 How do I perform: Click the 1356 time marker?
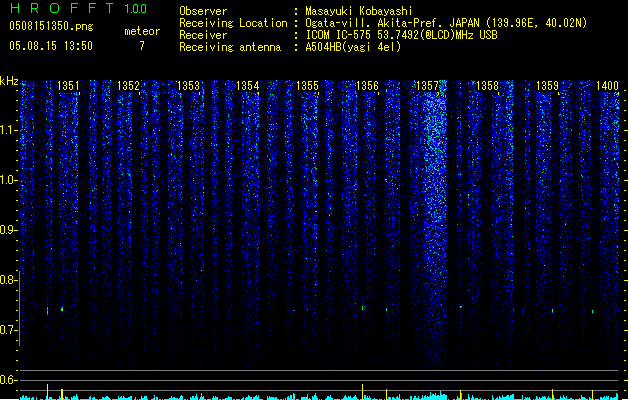pyautogui.click(x=367, y=86)
